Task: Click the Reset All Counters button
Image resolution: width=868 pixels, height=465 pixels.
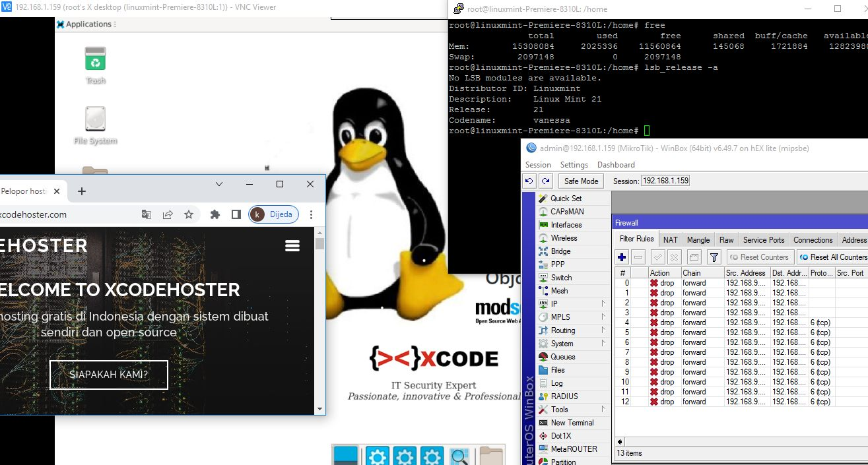Action: [832, 257]
